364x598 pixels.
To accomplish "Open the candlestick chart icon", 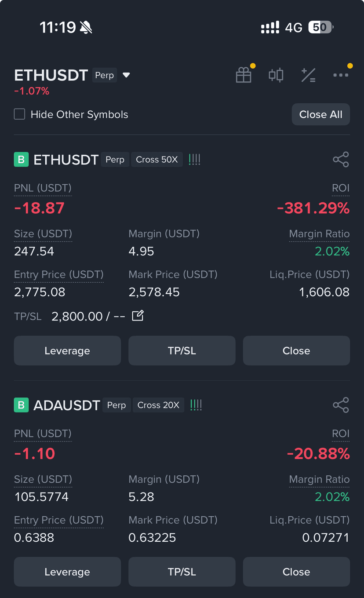I will click(x=276, y=75).
